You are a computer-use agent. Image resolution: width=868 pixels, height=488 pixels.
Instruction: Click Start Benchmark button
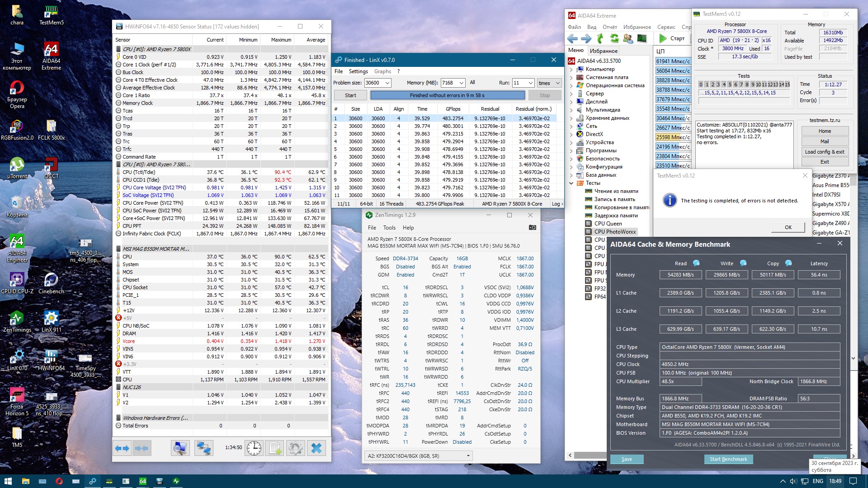point(728,459)
